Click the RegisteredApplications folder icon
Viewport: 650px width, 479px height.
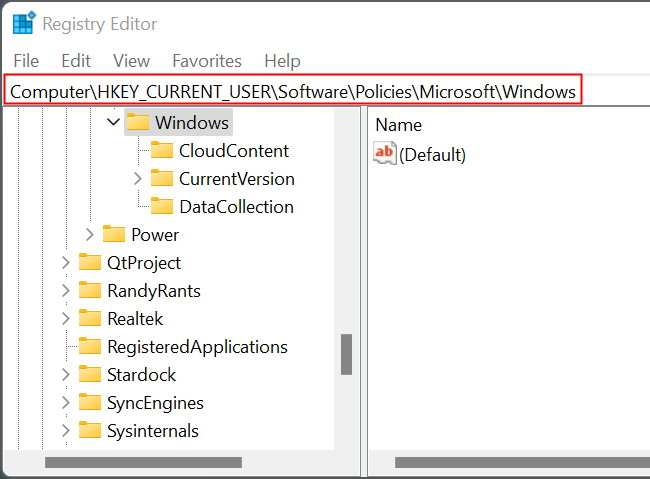[90, 347]
